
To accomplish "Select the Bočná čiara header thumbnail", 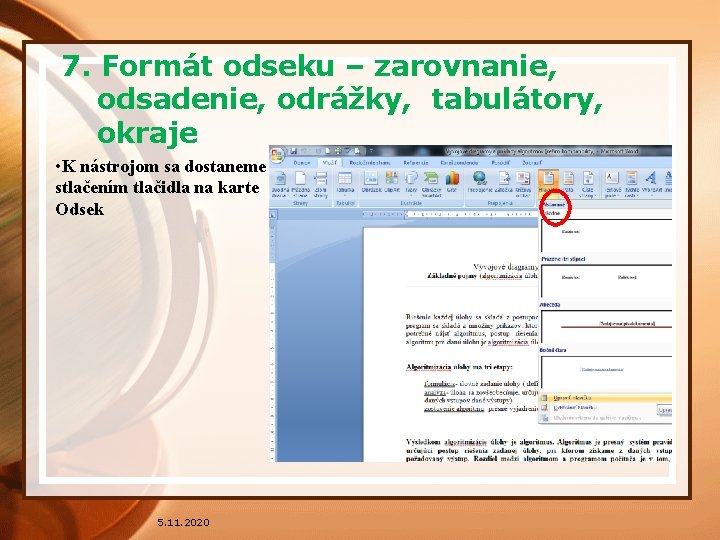I will [606, 371].
